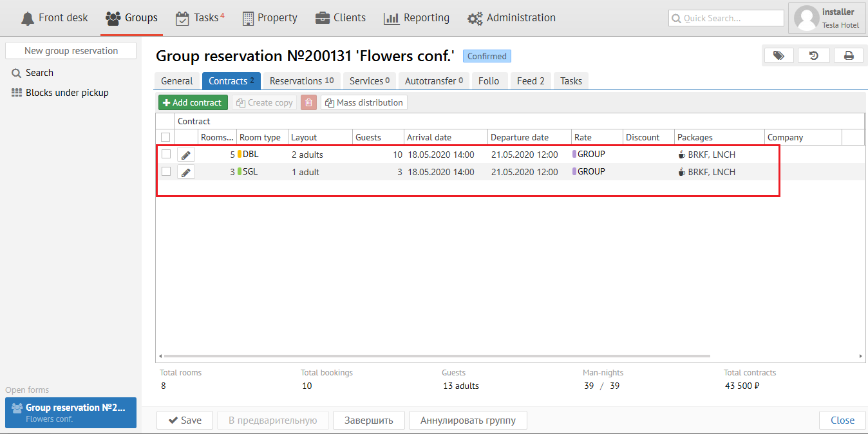The height and width of the screenshot is (434, 868).
Task: Switch to the Reservations tab
Action: pyautogui.click(x=301, y=81)
